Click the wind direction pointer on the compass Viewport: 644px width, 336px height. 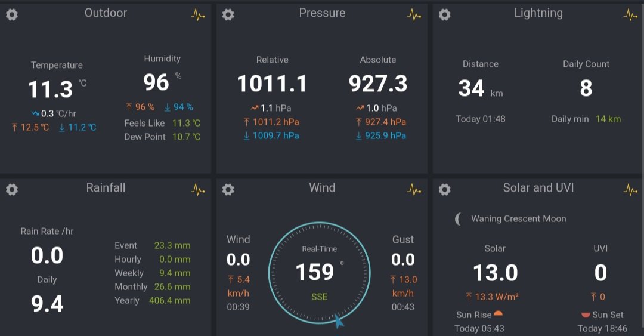339,321
